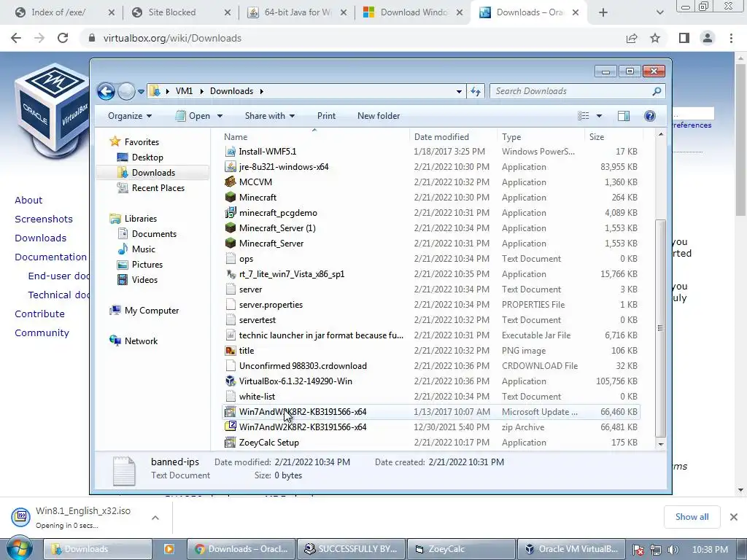Select the server.properties file

[271, 304]
